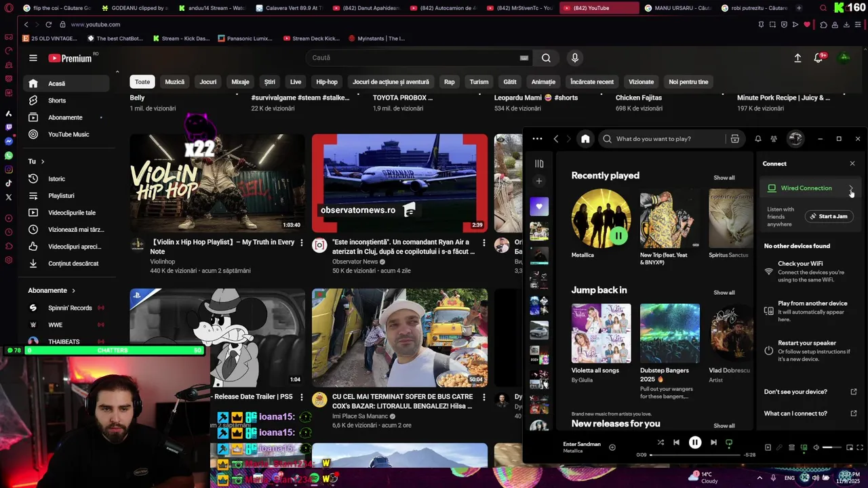Go back in the browser toolbar

coord(26,24)
